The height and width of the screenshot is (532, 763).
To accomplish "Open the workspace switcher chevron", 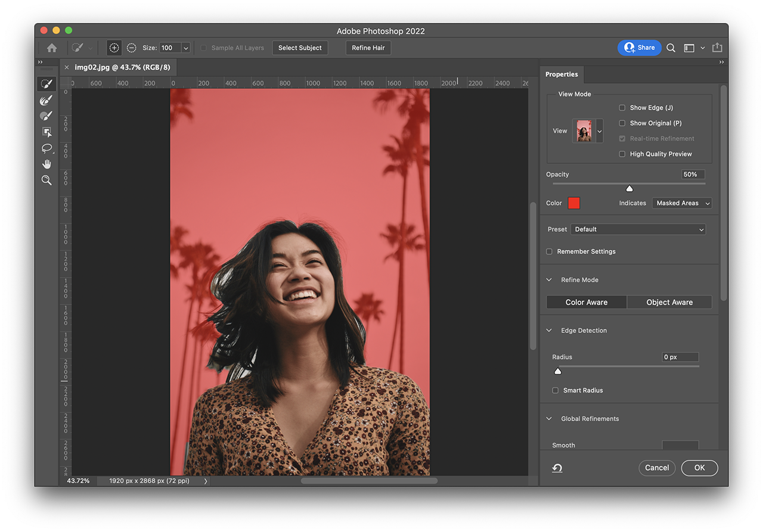I will [x=702, y=48].
